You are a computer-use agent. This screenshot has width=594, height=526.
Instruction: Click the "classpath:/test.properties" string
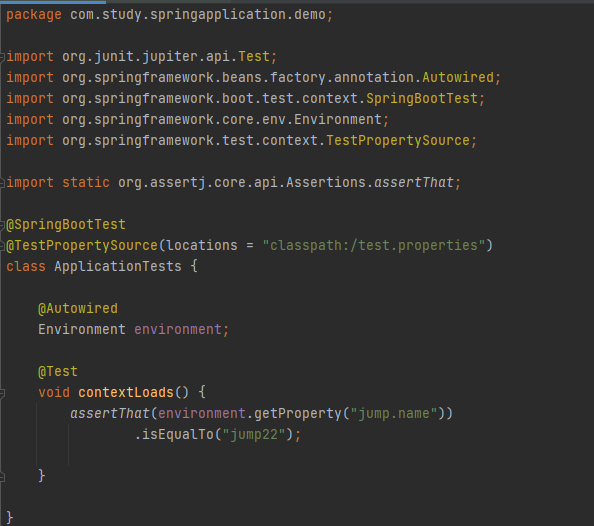(x=374, y=246)
